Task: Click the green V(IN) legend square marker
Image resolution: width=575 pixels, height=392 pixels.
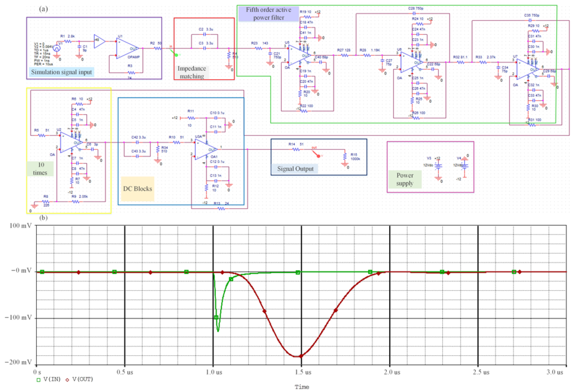Action: point(38,380)
